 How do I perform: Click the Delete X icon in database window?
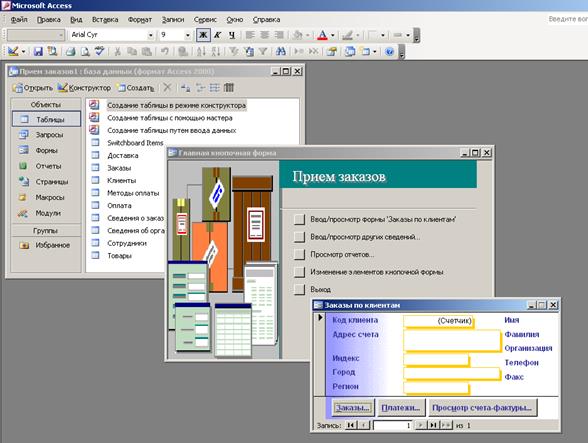(167, 88)
